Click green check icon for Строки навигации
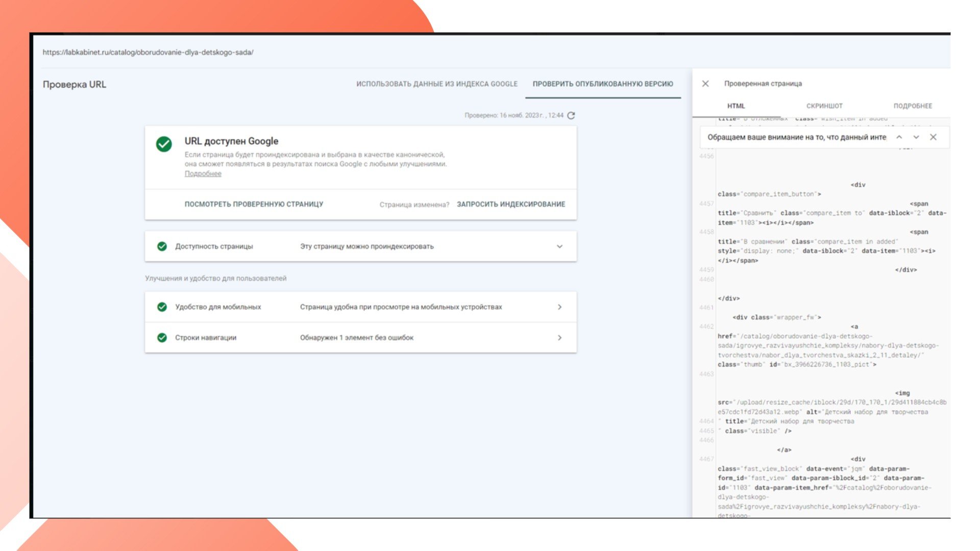The height and width of the screenshot is (551, 980). (162, 338)
